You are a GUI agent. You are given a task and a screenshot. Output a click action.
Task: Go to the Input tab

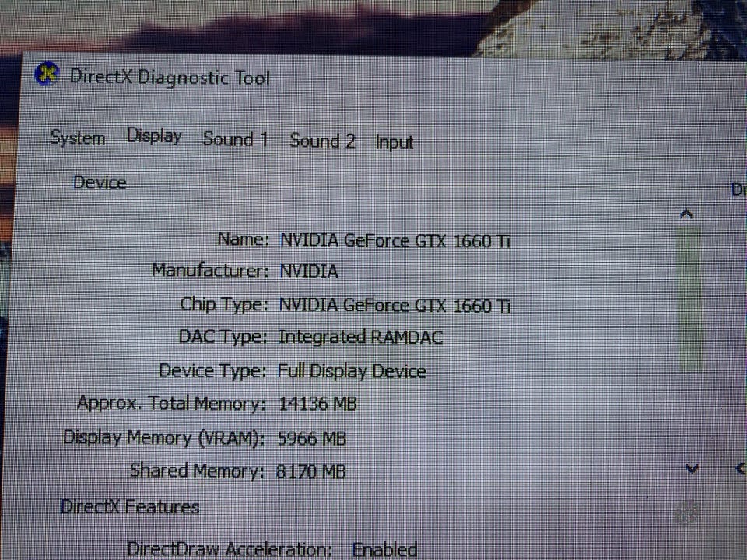tap(394, 142)
